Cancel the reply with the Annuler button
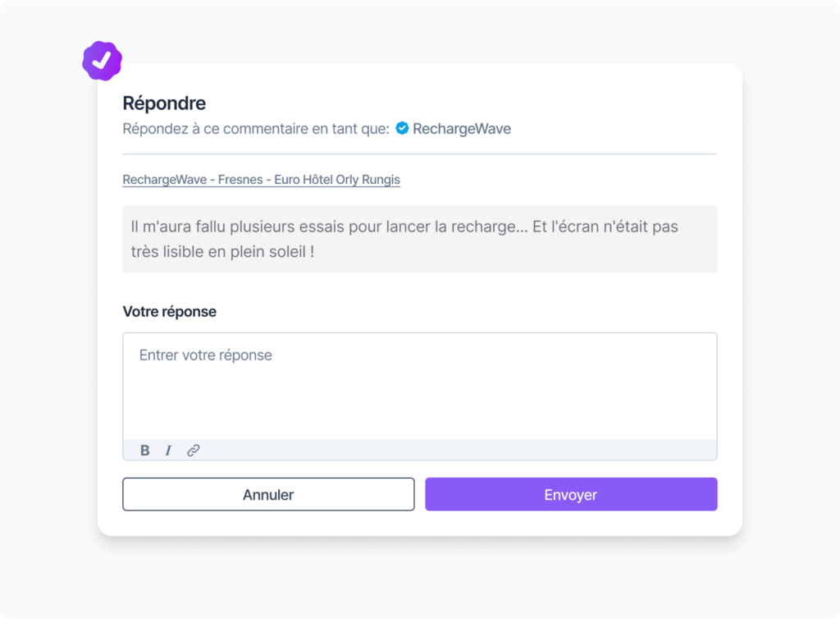The width and height of the screenshot is (840, 619). tap(268, 494)
